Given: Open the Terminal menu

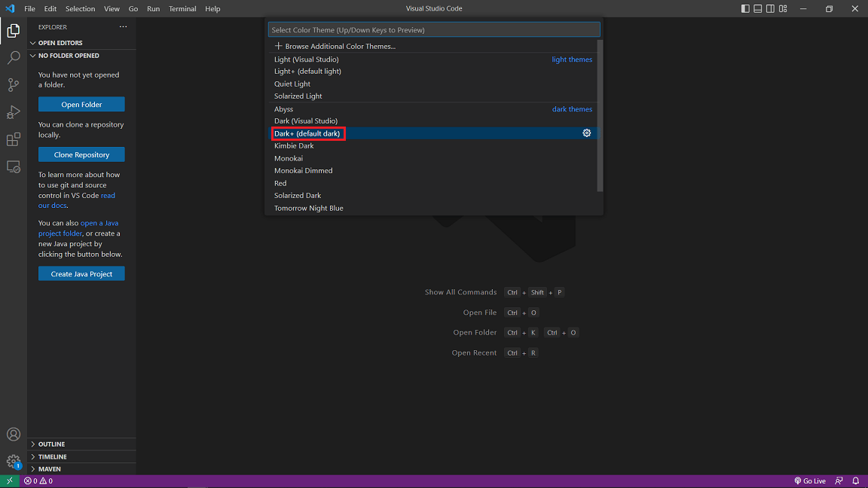Looking at the screenshot, I should pos(182,8).
